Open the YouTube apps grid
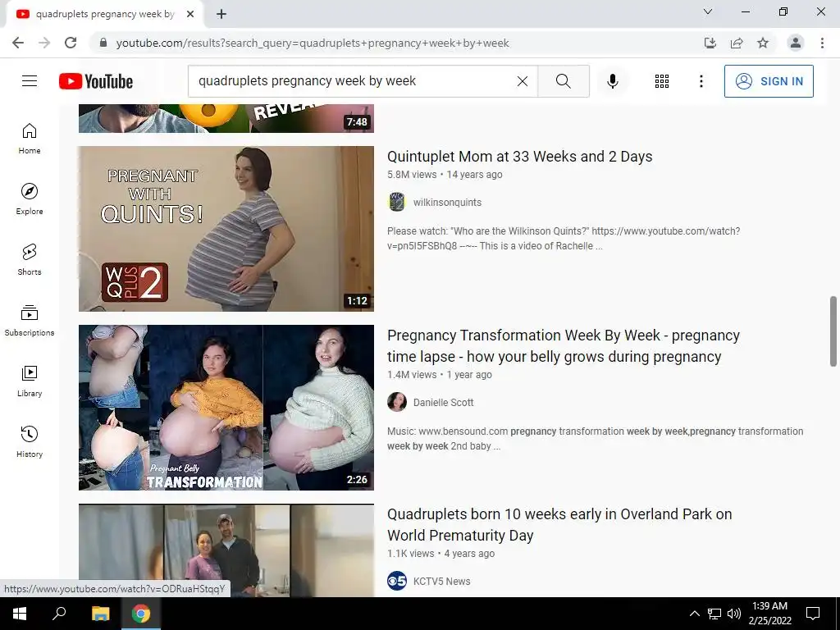 pos(662,81)
